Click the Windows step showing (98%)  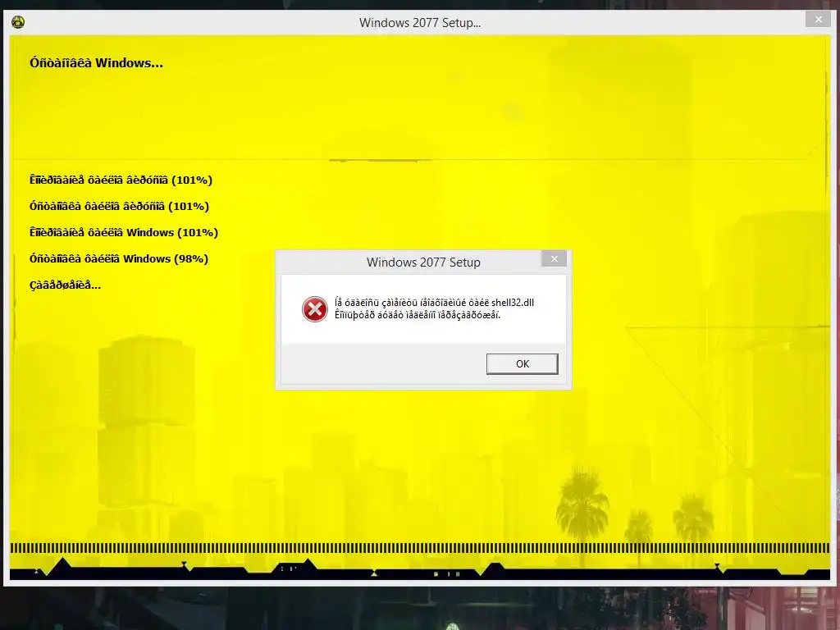pyautogui.click(x=119, y=258)
